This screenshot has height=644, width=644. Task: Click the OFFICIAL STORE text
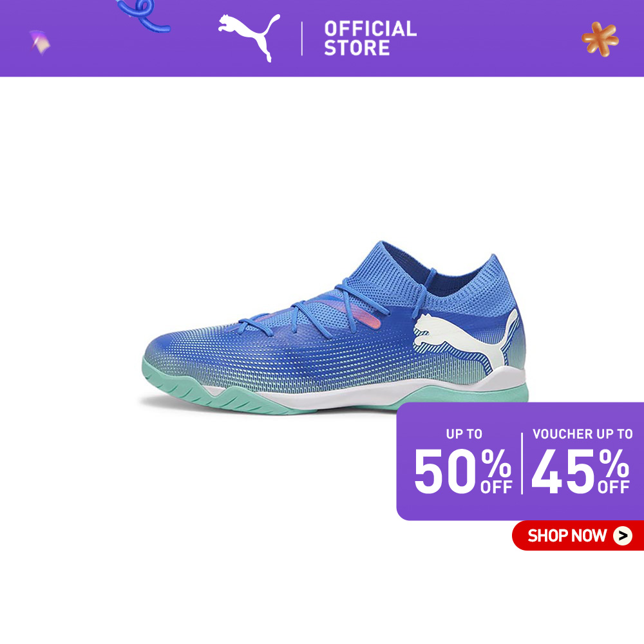click(370, 38)
